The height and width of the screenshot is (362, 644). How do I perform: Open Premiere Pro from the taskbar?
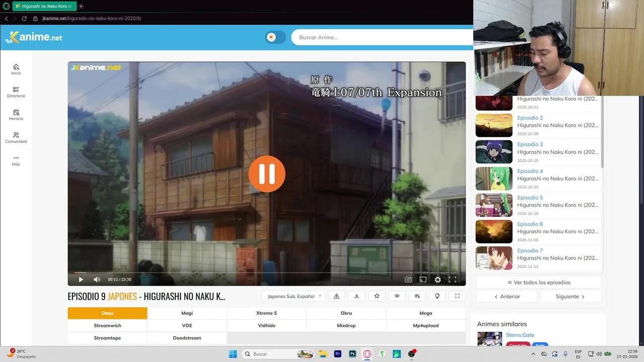(338, 354)
